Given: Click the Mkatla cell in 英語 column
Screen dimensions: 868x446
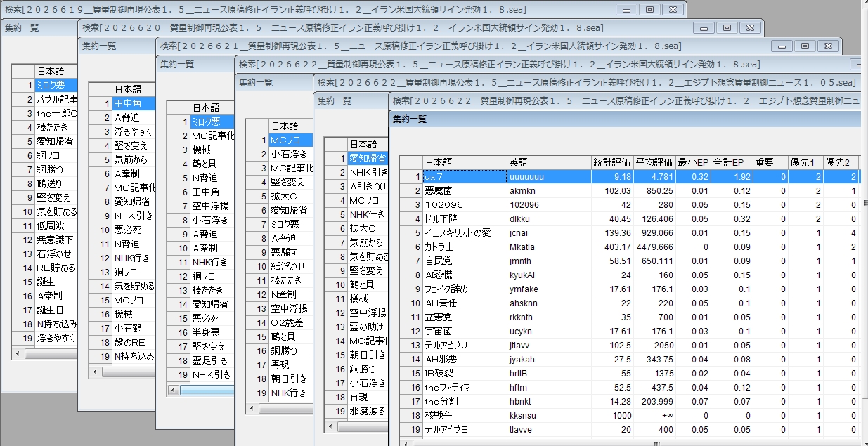Looking at the screenshot, I should click(x=549, y=246).
